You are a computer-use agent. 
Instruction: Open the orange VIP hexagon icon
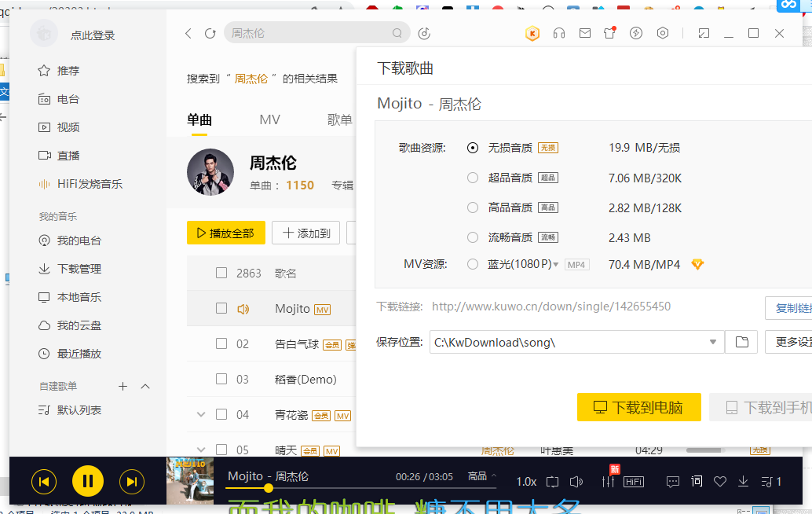[x=532, y=34]
